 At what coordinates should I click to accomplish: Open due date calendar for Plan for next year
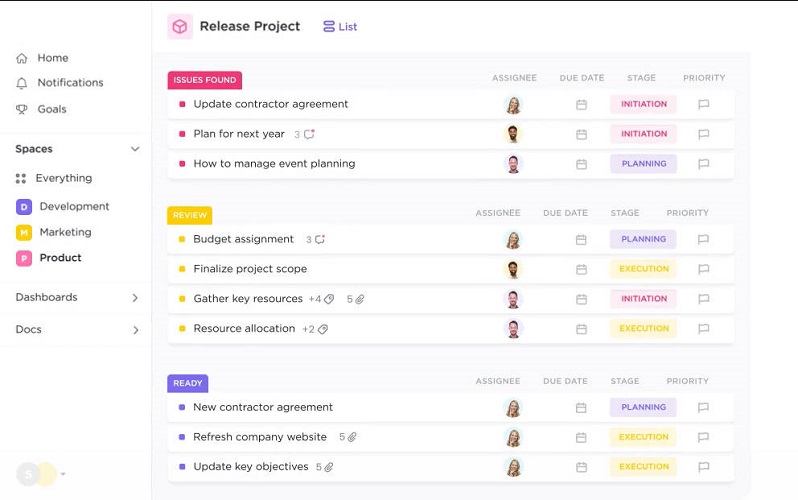coord(581,134)
